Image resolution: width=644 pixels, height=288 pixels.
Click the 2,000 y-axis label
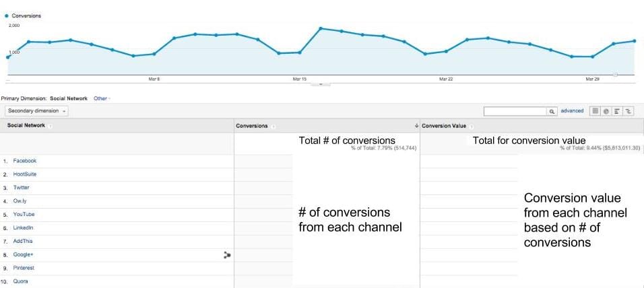(14, 26)
